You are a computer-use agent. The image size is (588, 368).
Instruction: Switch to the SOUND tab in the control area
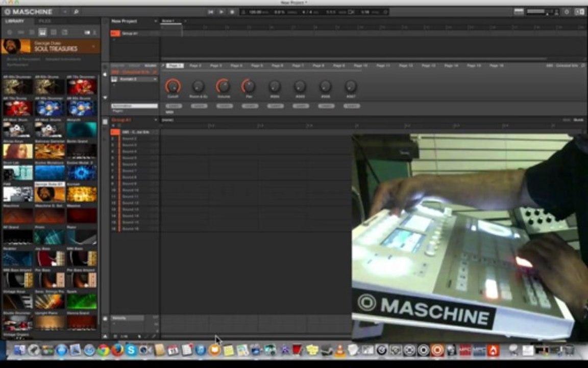coord(150,66)
